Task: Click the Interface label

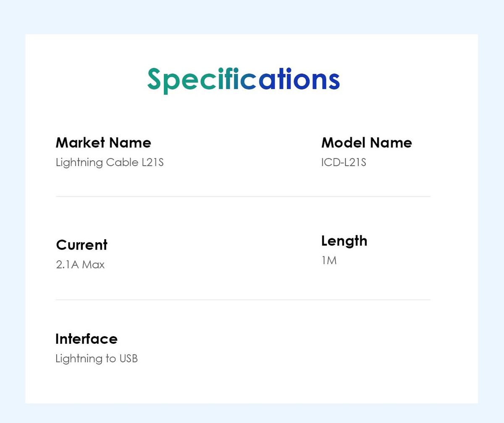Action: coord(86,339)
